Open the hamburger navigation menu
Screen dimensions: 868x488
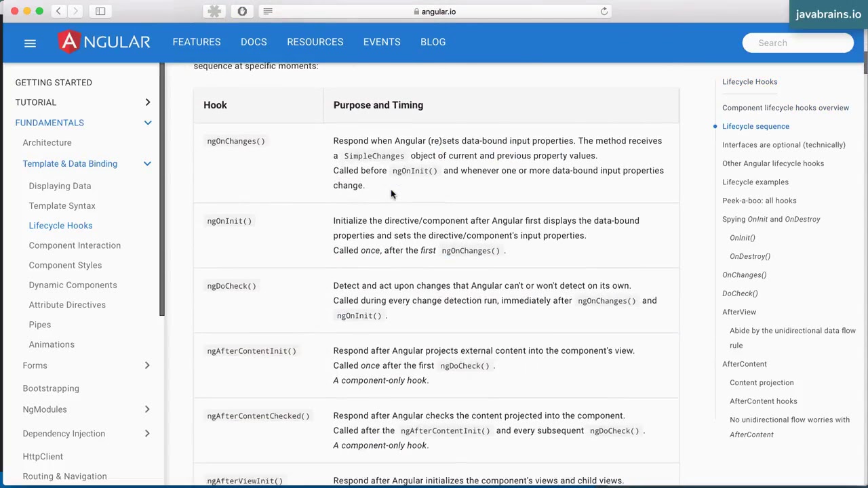point(30,43)
